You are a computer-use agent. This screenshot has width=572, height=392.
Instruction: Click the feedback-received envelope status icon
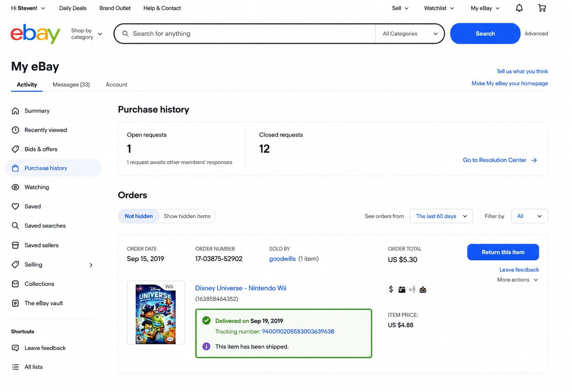(423, 289)
